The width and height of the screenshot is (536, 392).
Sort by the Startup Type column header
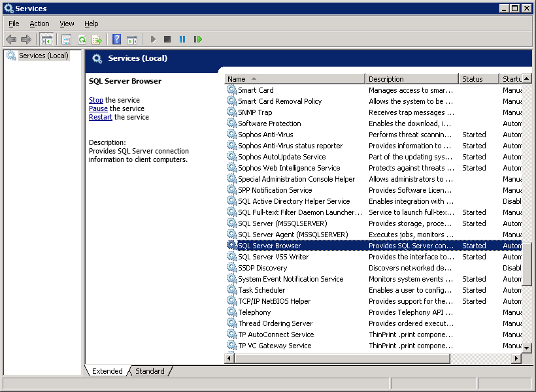coord(511,79)
